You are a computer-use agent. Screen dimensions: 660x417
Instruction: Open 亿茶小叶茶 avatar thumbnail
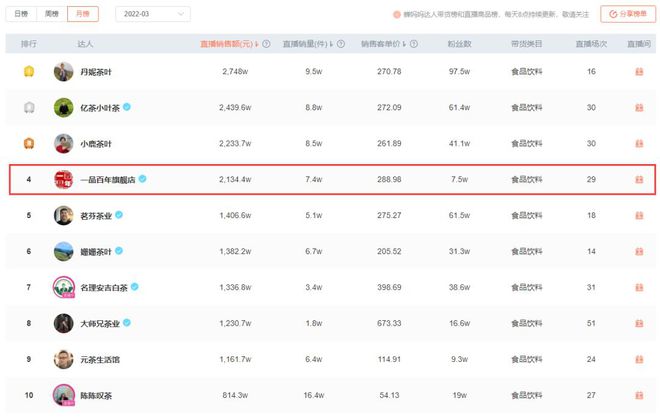[64, 108]
